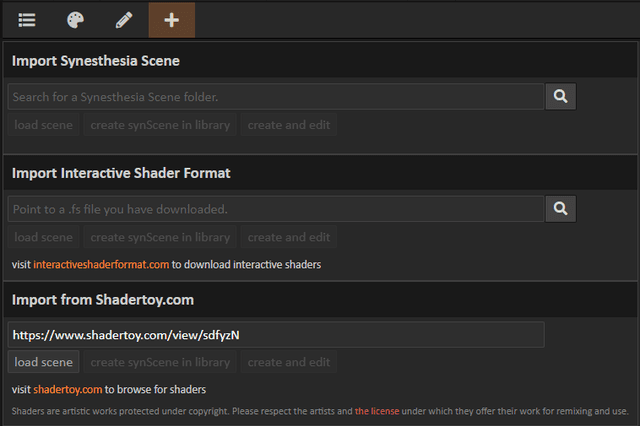Click create and edit under Synesthesia Scene

[288, 125]
